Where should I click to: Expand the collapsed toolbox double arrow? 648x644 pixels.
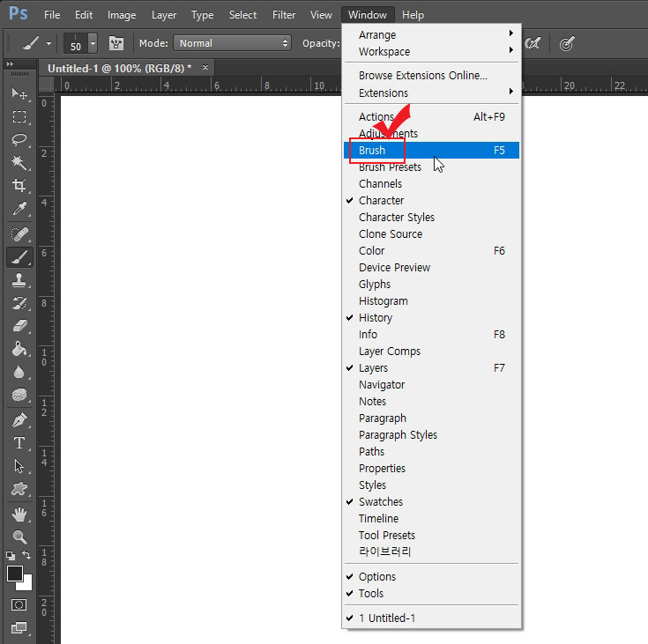(x=10, y=64)
